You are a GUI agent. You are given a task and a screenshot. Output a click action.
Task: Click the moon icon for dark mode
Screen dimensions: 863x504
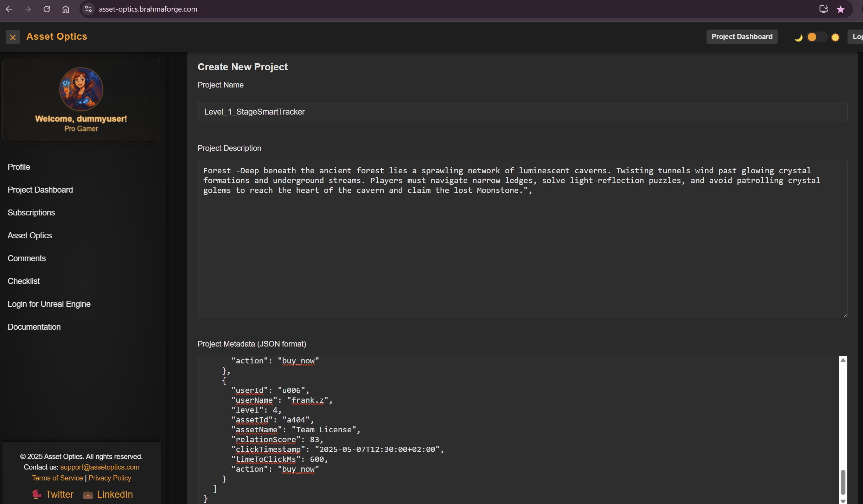click(798, 37)
